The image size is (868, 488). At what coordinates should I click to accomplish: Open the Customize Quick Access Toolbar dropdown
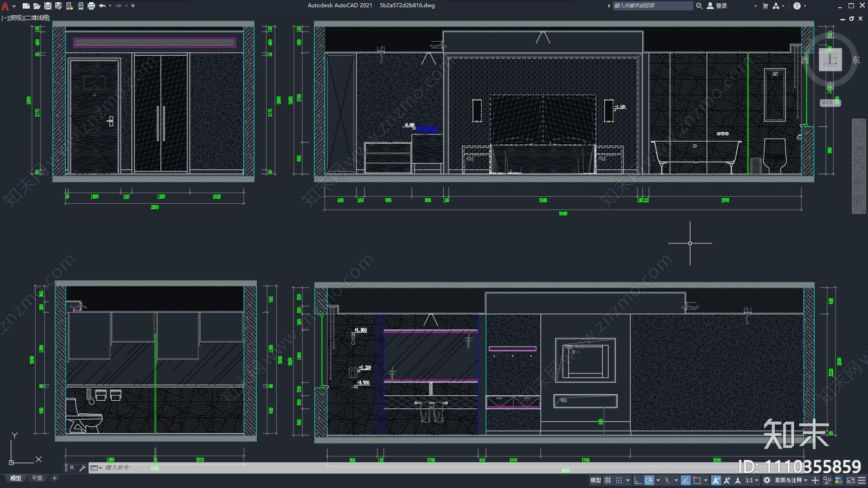tap(133, 6)
